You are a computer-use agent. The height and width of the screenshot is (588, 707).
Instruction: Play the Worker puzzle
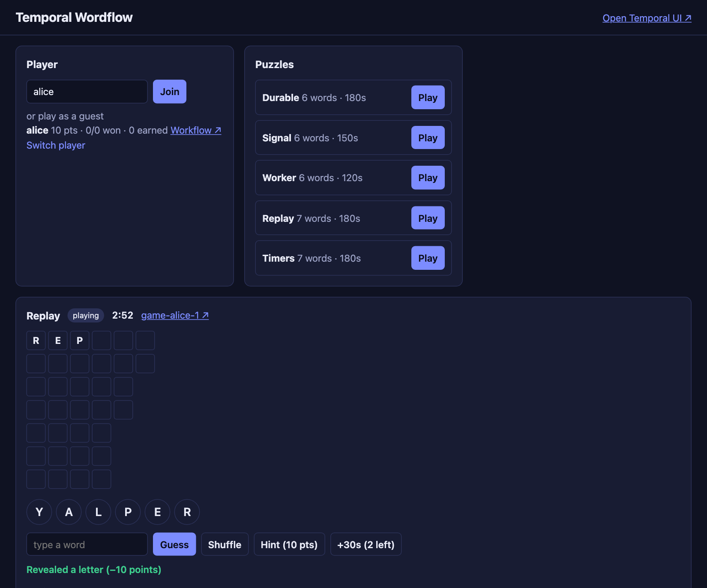click(428, 178)
